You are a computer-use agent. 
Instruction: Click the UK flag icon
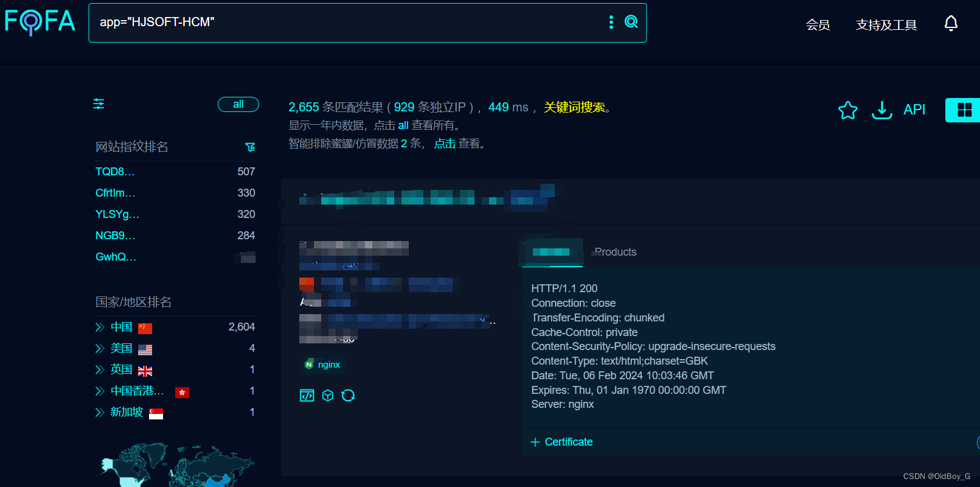click(145, 371)
